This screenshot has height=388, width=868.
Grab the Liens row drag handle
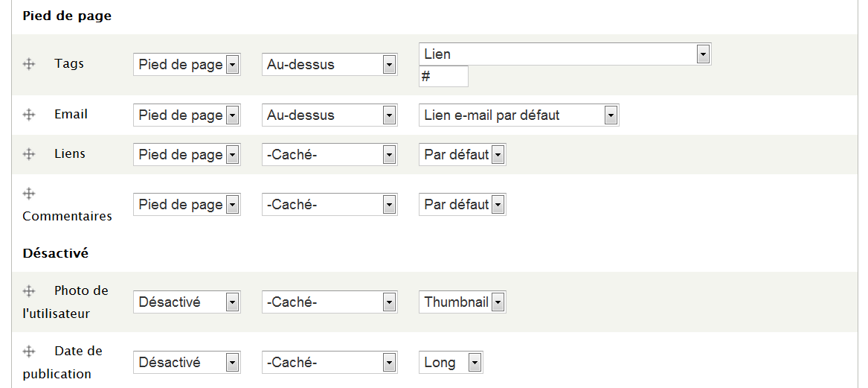pos(29,154)
